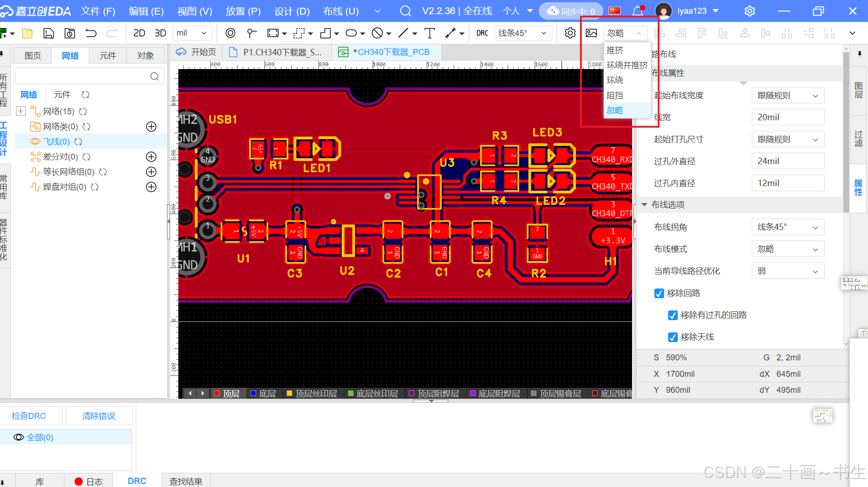
Task: Select the text tool icon
Action: click(x=429, y=33)
